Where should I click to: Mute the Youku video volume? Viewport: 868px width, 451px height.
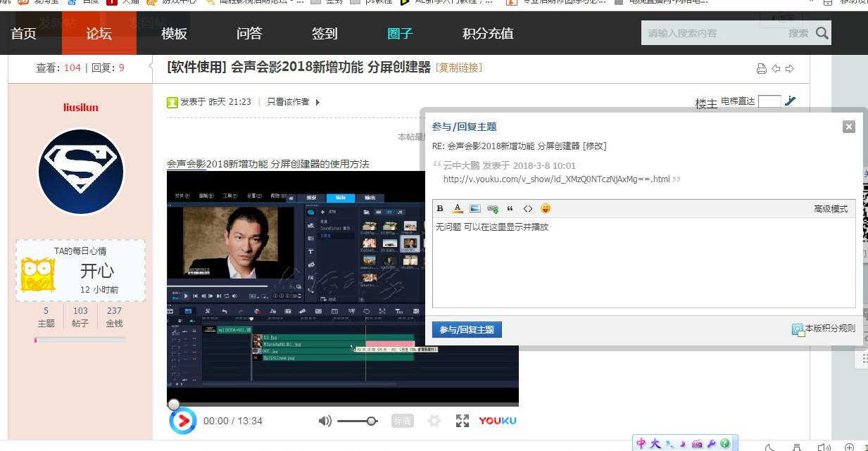[325, 421]
